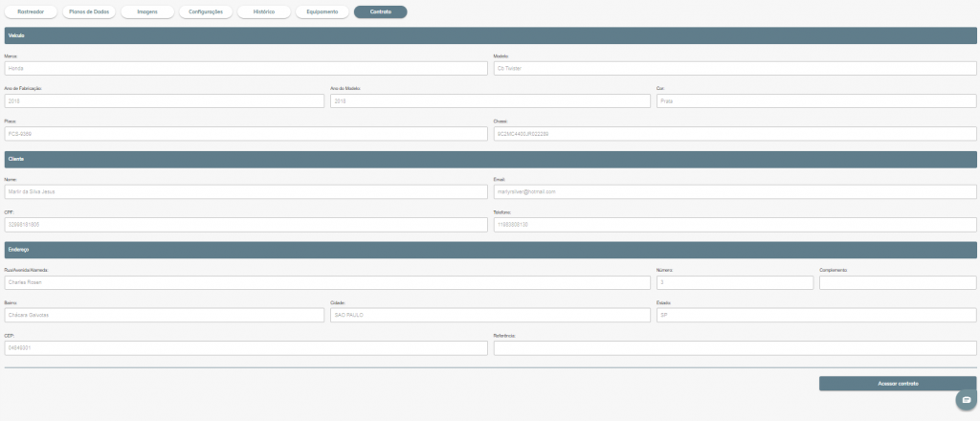The image size is (980, 421).
Task: Select the Chassi input field
Action: tap(735, 134)
